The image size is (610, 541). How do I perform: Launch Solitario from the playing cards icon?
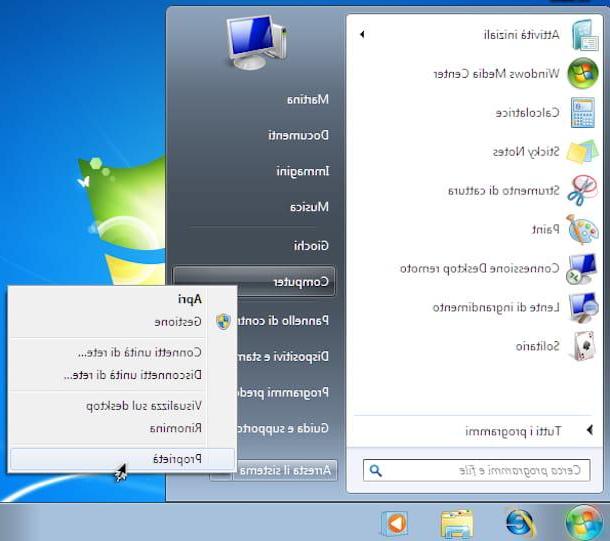click(x=582, y=346)
